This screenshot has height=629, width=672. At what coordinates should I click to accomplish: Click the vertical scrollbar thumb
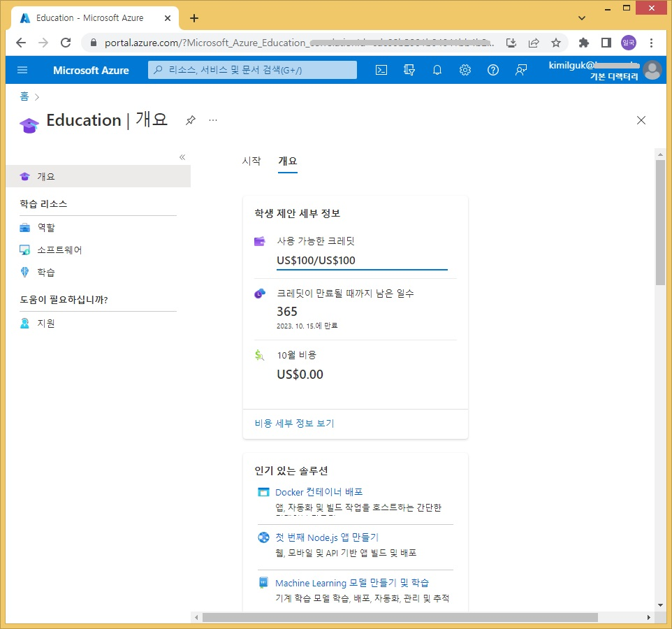point(660,222)
